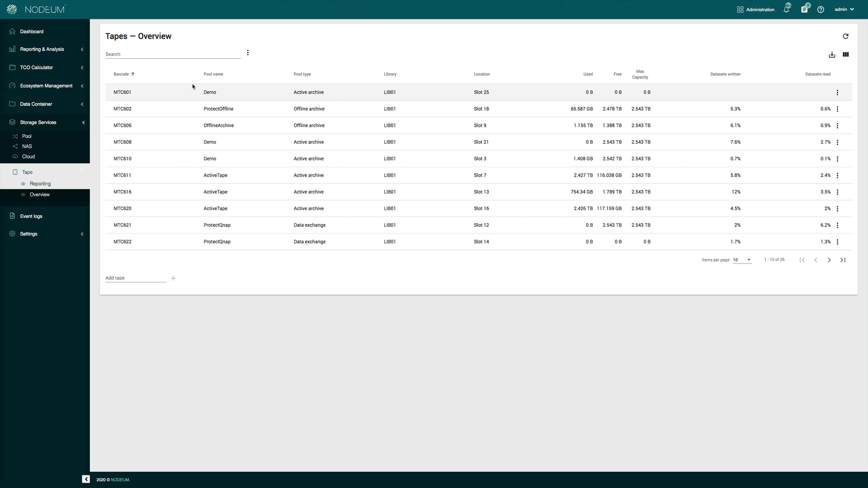Refresh the Tapes Overview table
This screenshot has width=868, height=488.
tap(845, 36)
